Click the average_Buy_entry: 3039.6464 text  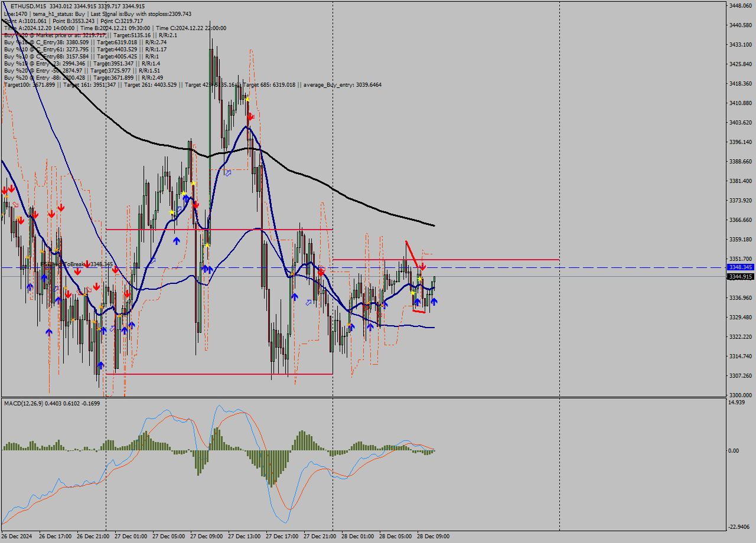343,84
